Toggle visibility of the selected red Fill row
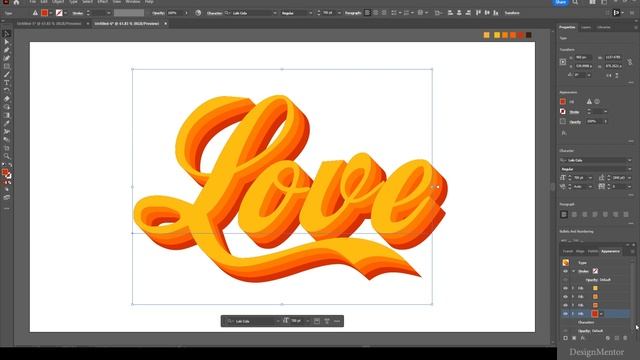This screenshot has width=640, height=360. click(x=565, y=314)
